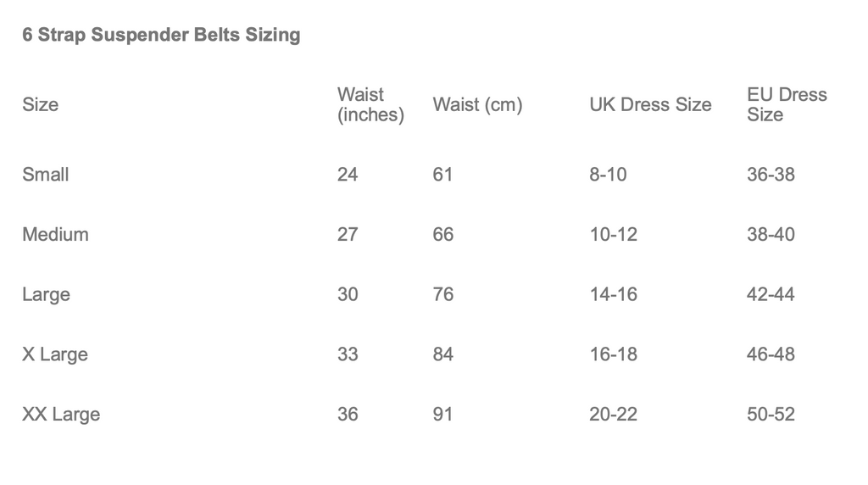Click EU dress size 46-48 cell

pos(771,354)
